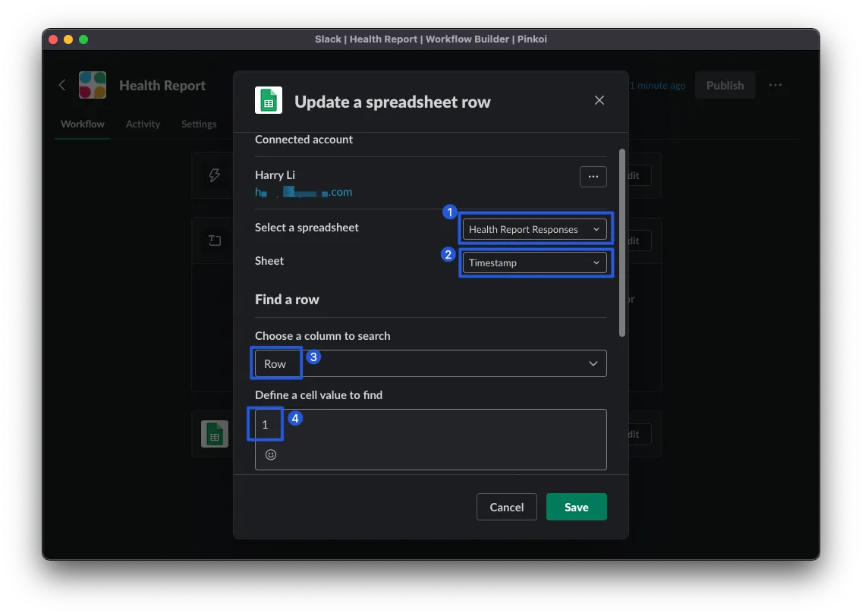862x616 pixels.
Task: Click the back chevron beside Health Report
Action: [x=62, y=85]
